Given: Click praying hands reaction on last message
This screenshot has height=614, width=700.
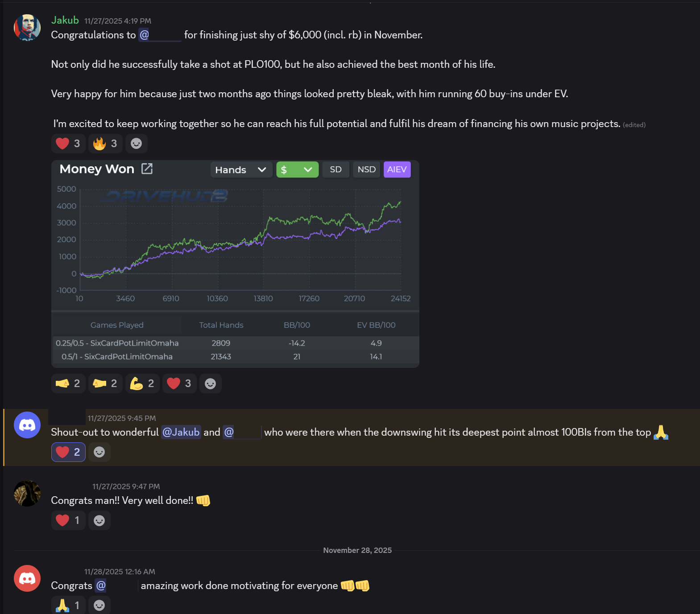Looking at the screenshot, I should coord(68,605).
